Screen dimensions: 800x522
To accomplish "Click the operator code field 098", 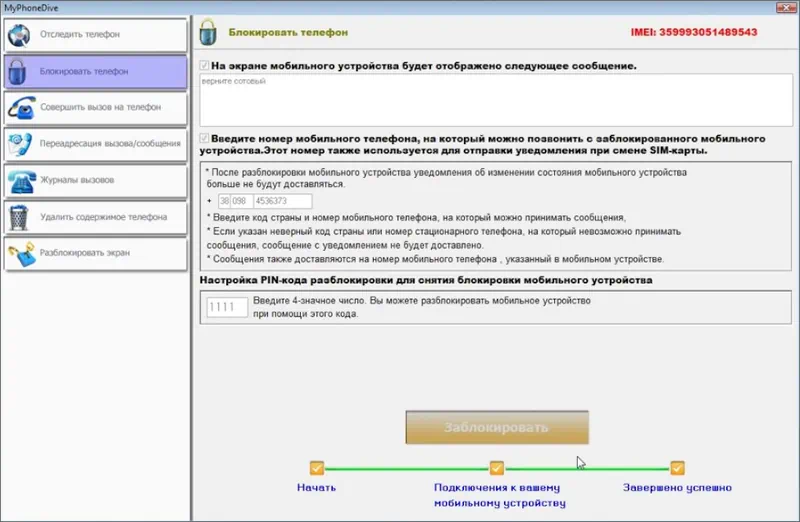I will point(241,201).
